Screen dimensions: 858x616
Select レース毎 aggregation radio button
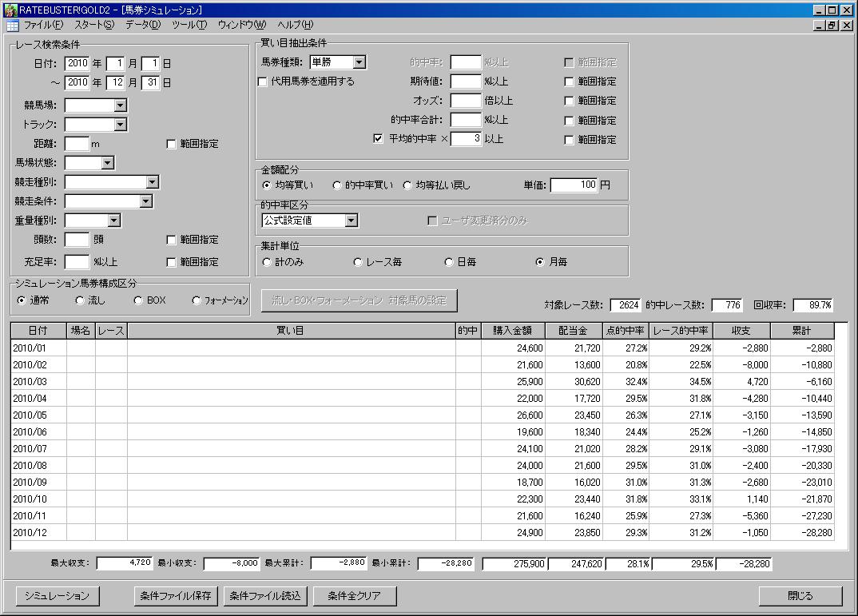tap(358, 262)
